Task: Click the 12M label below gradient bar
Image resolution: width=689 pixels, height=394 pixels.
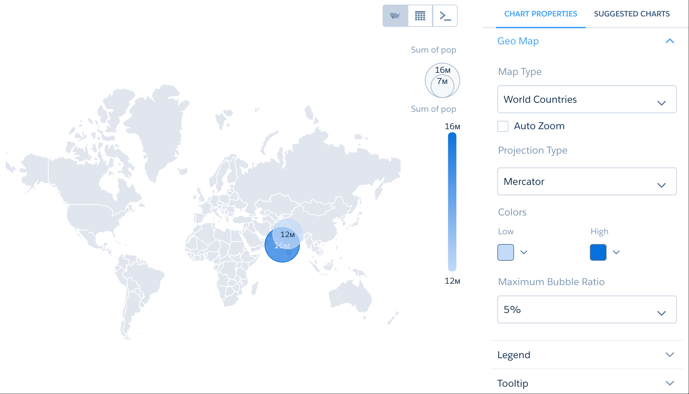Action: pos(452,281)
